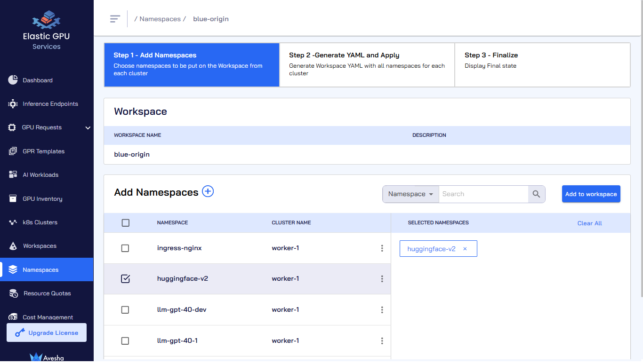Open Workspaces in the sidebar
Viewport: 643px width, 364px height.
[x=47, y=246]
